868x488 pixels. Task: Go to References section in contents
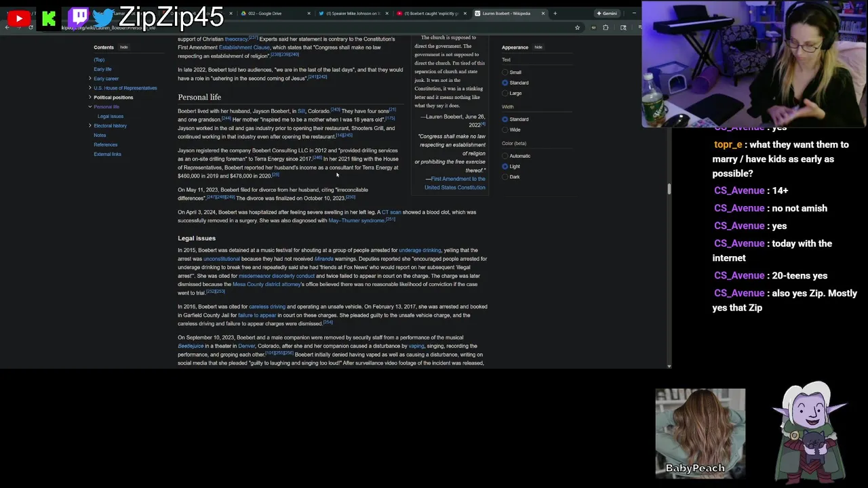coord(105,145)
